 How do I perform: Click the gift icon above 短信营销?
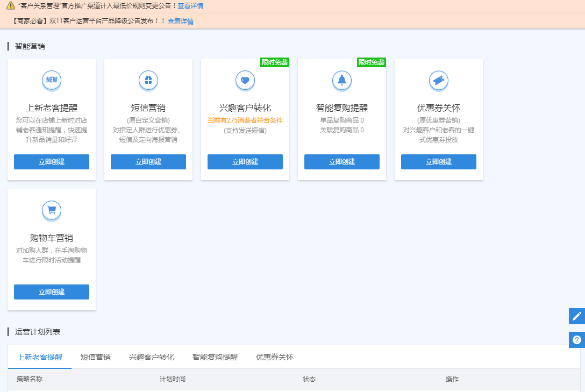tap(148, 80)
